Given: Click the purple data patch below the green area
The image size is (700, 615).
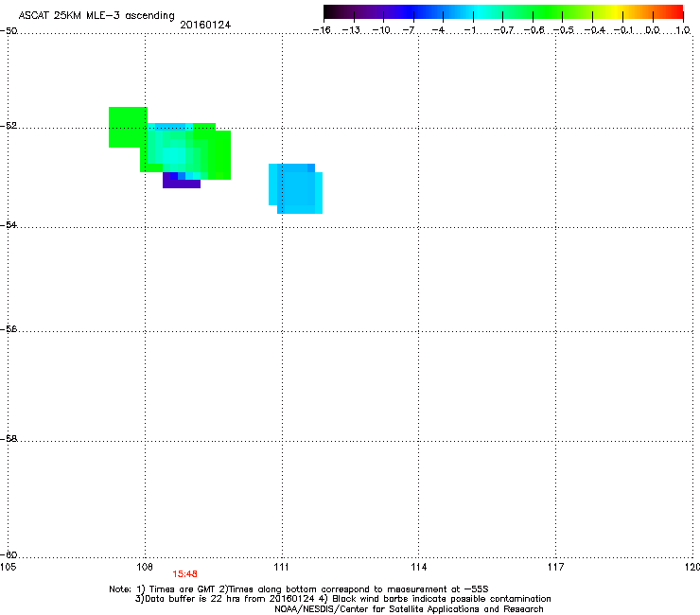Looking at the screenshot, I should (x=182, y=184).
